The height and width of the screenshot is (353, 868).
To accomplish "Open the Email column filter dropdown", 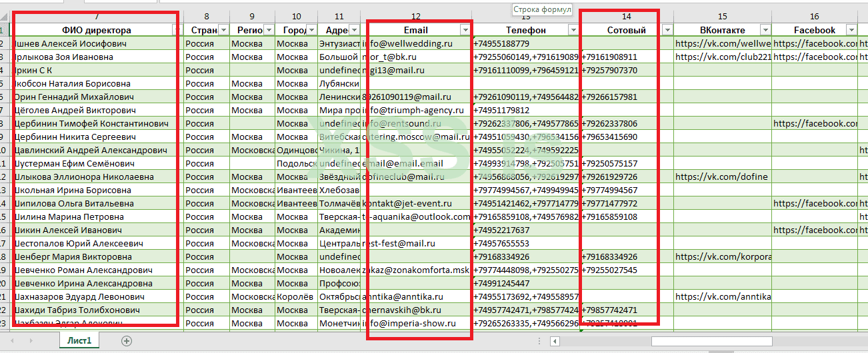I will click(x=465, y=30).
